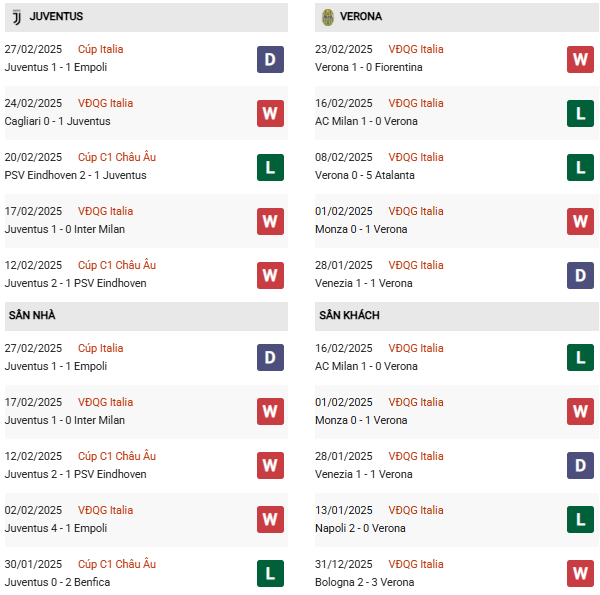Click the D badge for Juventus 1-1 Empoli in the JUVENTUS section
Viewport: 600px width, 595px height.
point(270,59)
